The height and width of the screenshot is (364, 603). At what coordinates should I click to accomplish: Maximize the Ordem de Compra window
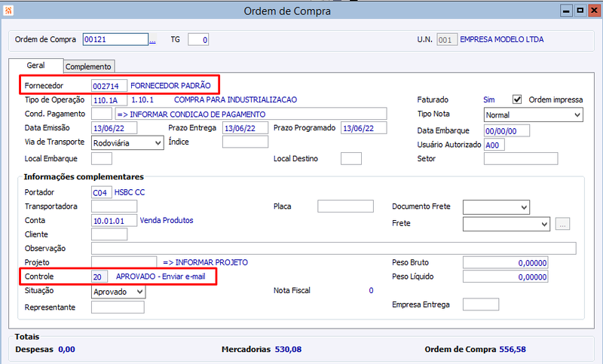580,11
